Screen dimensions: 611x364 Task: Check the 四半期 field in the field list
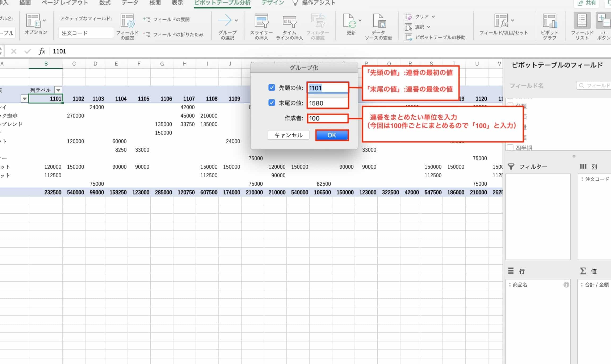coord(510,147)
